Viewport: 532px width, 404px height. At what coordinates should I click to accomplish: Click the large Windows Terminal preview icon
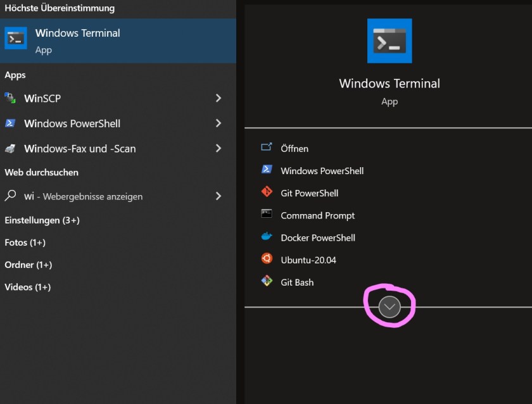tap(389, 41)
